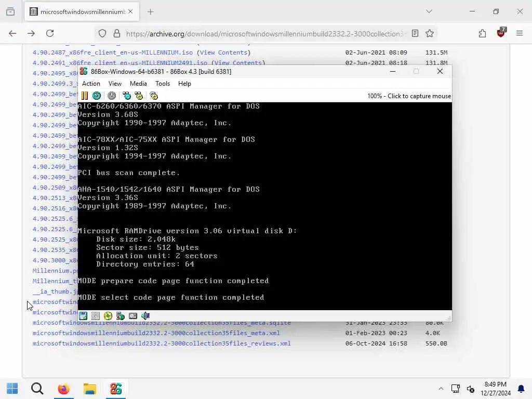Image resolution: width=532 pixels, height=399 pixels.
Task: Open Firefox View from the tab bar
Action: click(x=10, y=11)
